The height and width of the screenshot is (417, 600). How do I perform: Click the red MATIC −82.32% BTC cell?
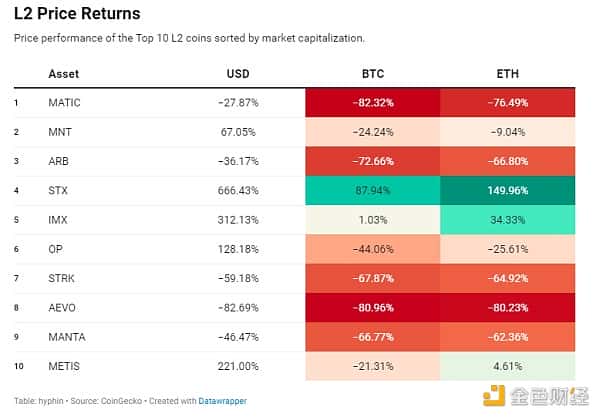[x=372, y=102]
